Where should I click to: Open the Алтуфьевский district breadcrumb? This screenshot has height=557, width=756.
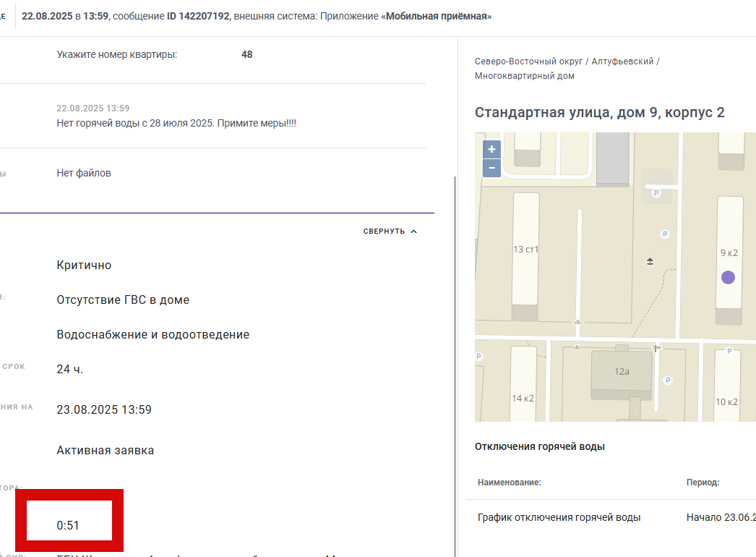click(x=622, y=61)
